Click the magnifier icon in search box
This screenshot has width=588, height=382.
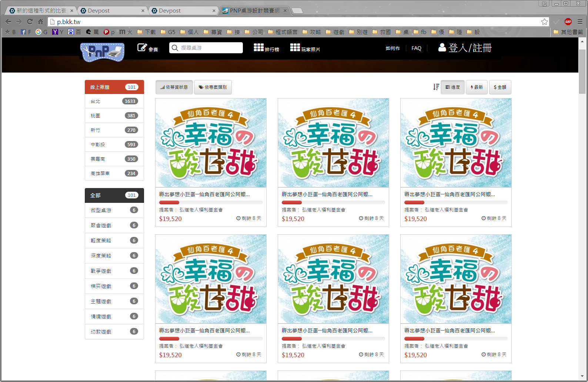coord(175,48)
